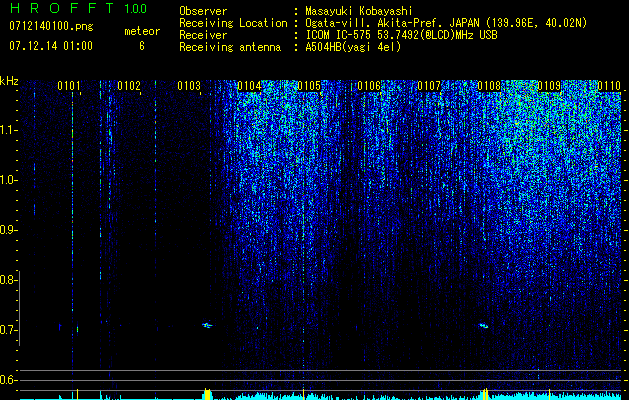The width and height of the screenshot is (629, 400).
Task: Click the 0.8 kHz axis tick label
Action: point(8,280)
